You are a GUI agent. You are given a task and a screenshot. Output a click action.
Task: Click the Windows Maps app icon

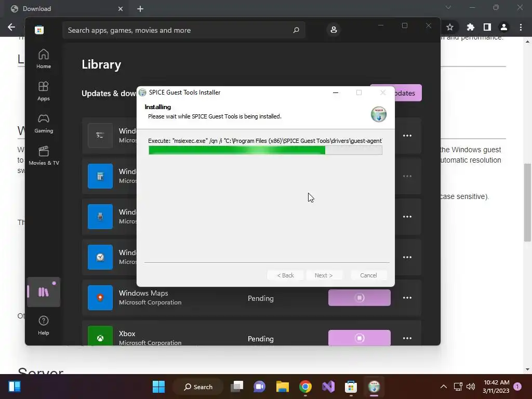coord(100,298)
